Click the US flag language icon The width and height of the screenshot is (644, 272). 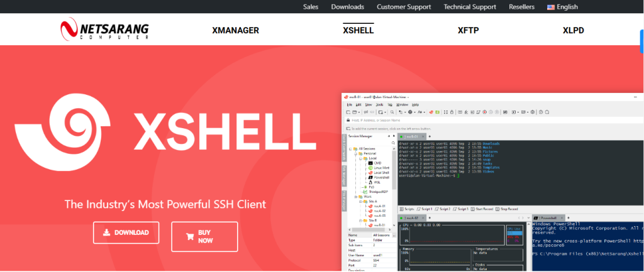tap(551, 7)
